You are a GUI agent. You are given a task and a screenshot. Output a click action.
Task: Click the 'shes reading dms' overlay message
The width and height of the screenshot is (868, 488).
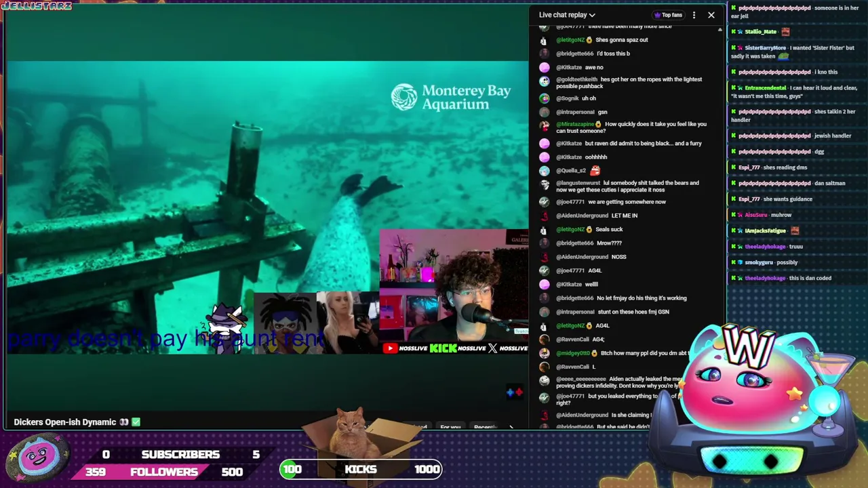click(785, 167)
